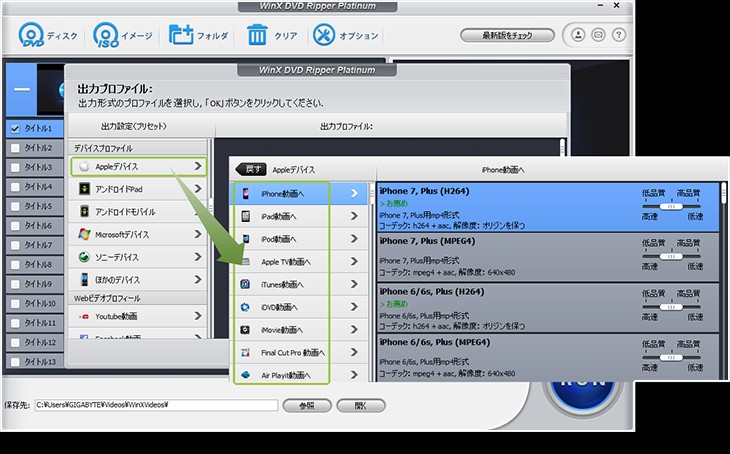
Task: Click Sony device icon
Action: click(x=84, y=257)
